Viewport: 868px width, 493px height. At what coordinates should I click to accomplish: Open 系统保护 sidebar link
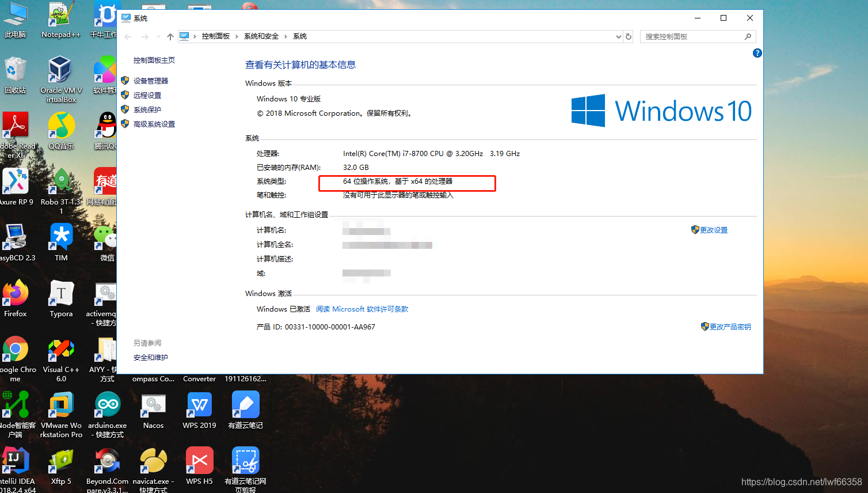point(147,109)
